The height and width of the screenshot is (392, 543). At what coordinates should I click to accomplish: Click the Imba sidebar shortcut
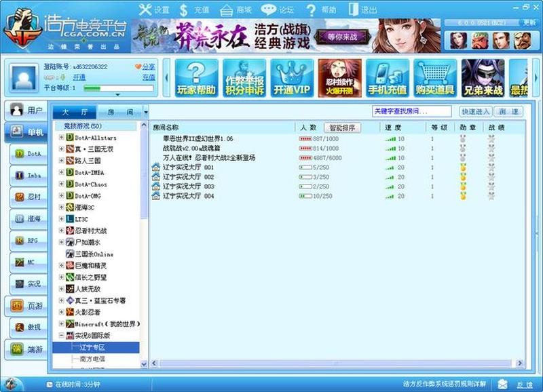point(29,175)
